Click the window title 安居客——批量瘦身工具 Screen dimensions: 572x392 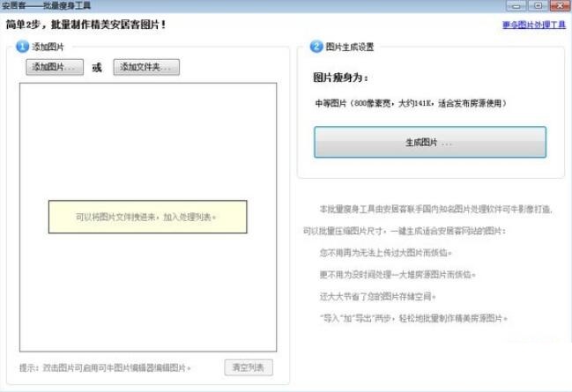46,5
